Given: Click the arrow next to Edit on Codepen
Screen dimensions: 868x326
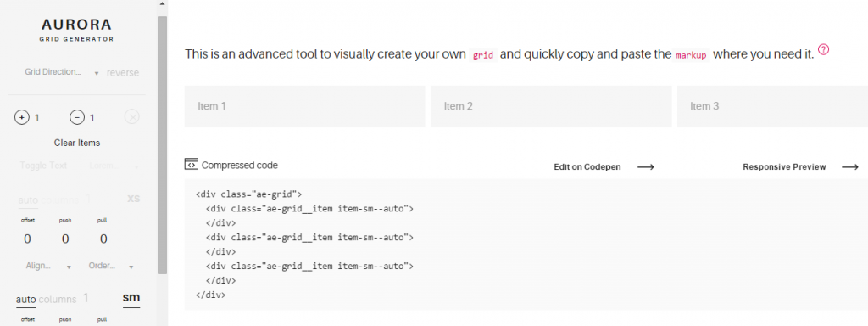Looking at the screenshot, I should (x=645, y=167).
